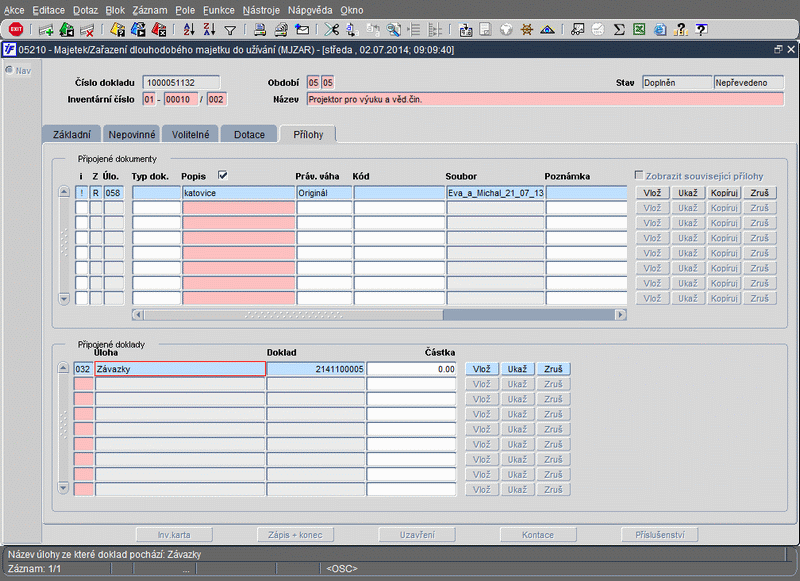Click Ukaž button for katovice document
This screenshot has height=581, width=800.
coord(686,193)
